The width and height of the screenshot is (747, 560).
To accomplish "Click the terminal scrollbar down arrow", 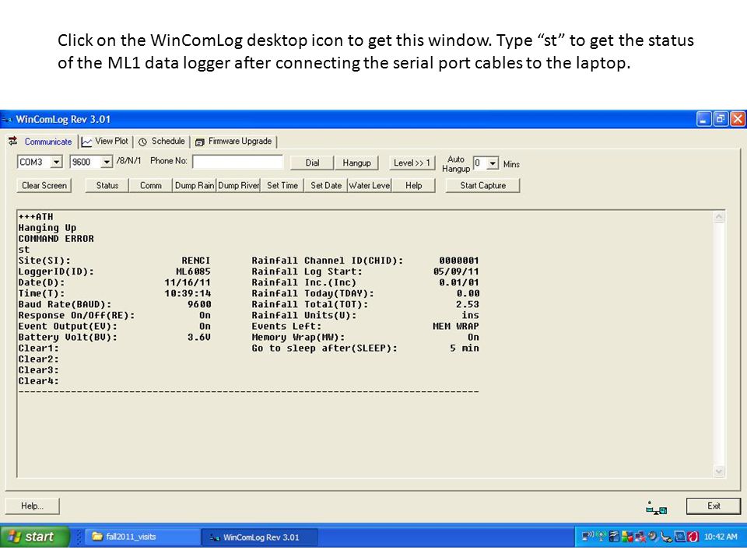I will [719, 471].
